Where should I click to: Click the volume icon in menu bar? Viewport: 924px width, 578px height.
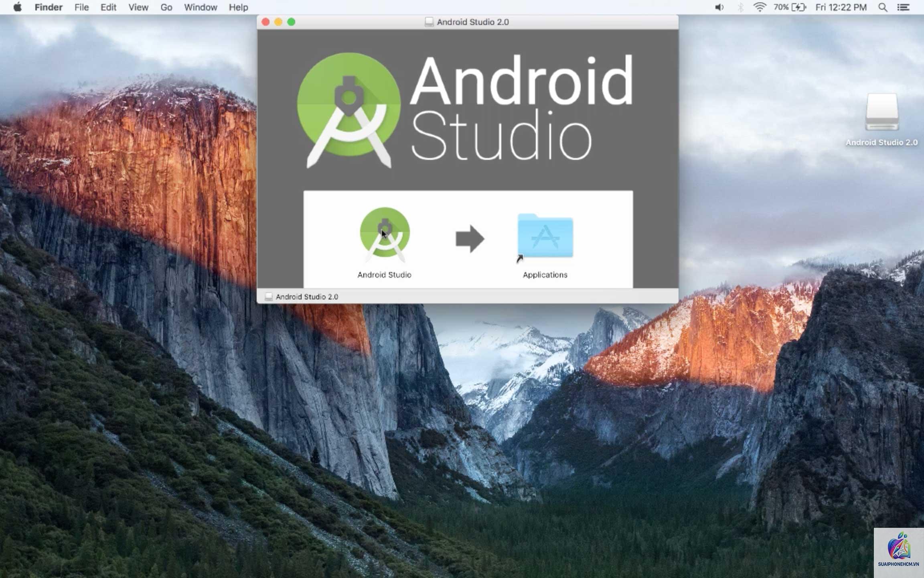pyautogui.click(x=719, y=7)
